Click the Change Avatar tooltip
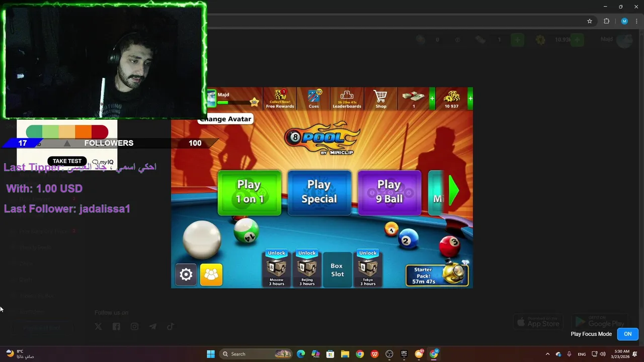 [x=225, y=119]
